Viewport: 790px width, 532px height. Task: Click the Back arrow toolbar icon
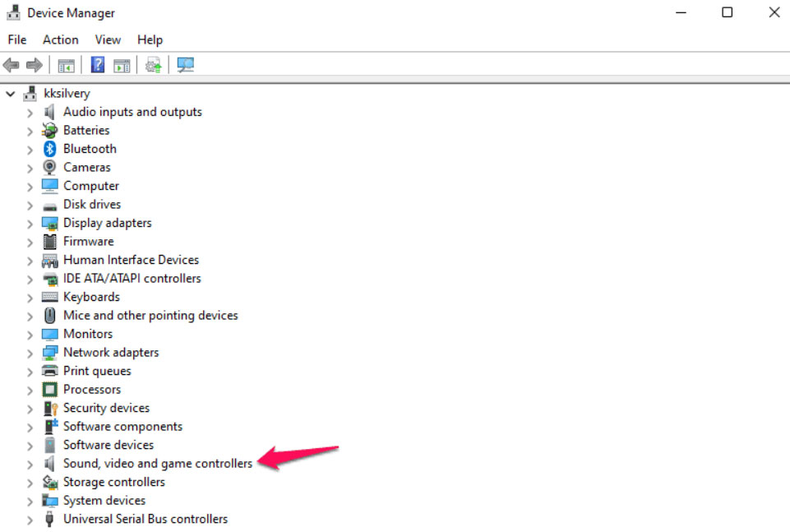[x=11, y=65]
